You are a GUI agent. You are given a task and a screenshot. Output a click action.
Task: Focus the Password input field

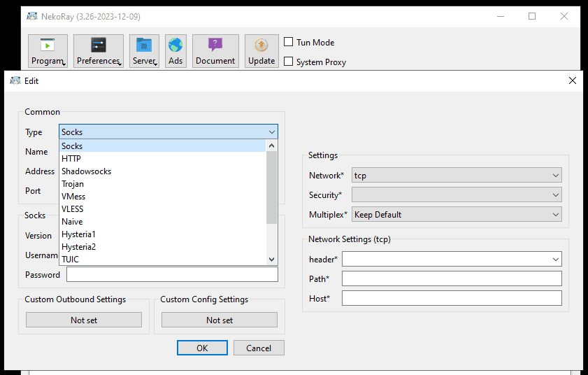tap(172, 274)
